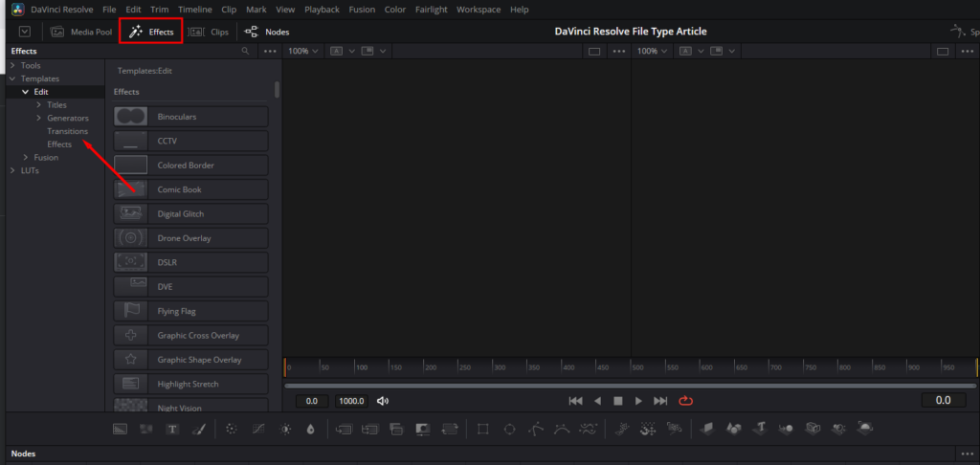Add a Color Corrector node
This screenshot has width=980, height=465.
point(232,429)
